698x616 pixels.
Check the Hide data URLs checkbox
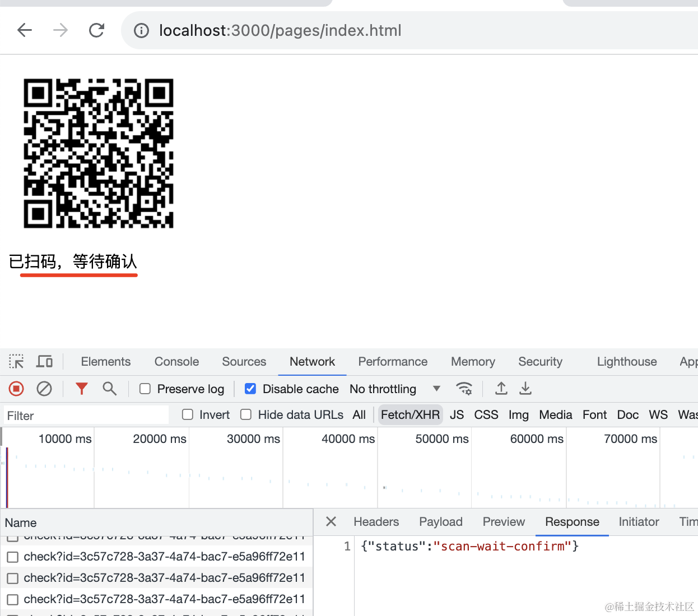click(x=246, y=414)
